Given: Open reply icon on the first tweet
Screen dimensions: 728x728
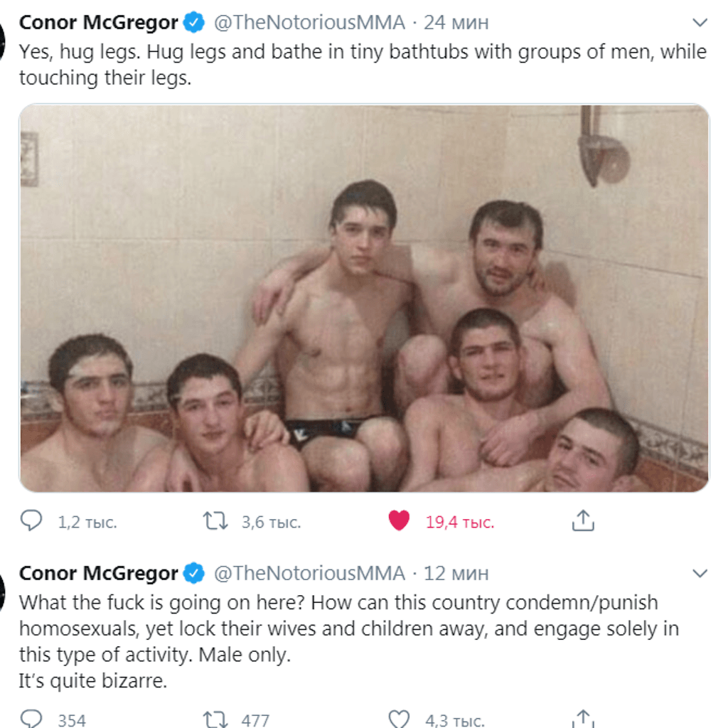Looking at the screenshot, I should pos(31,520).
